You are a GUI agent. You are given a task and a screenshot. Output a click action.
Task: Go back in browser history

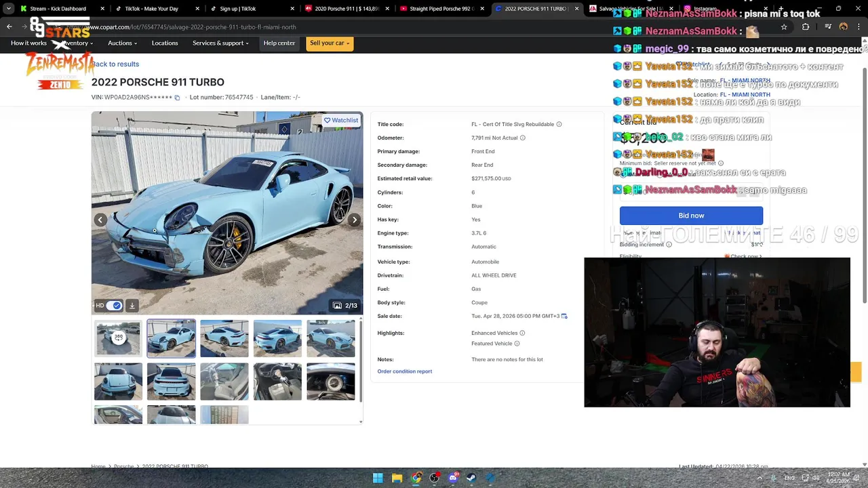(9, 27)
